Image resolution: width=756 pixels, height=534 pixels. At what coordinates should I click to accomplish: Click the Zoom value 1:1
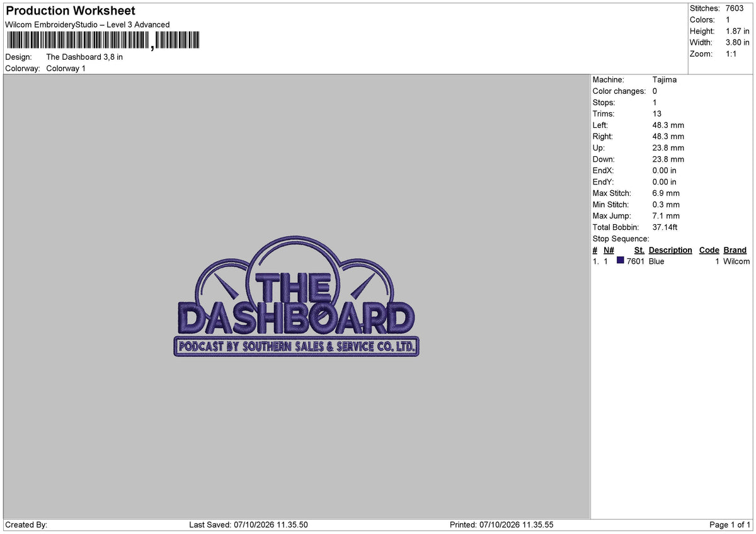(731, 54)
